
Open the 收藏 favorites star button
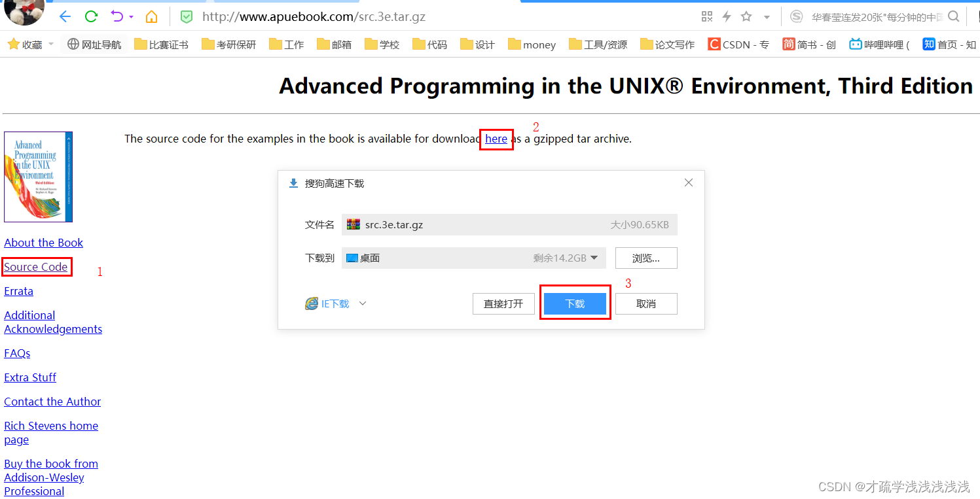tap(24, 44)
